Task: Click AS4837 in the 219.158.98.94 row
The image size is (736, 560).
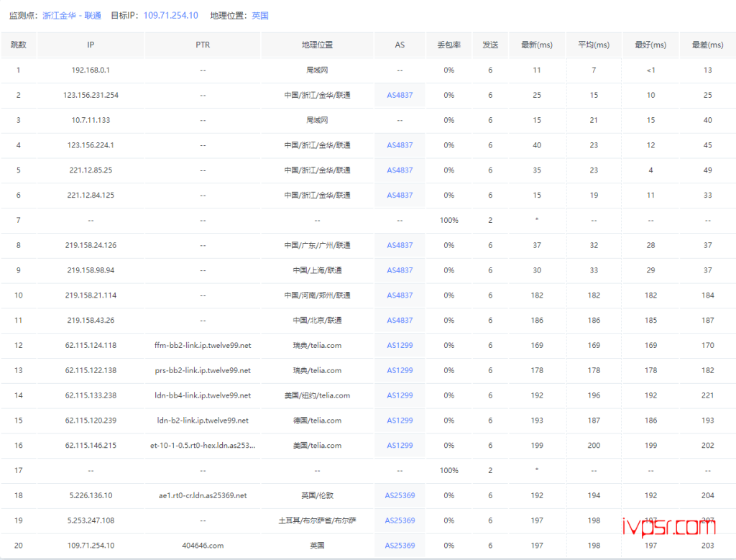Action: (x=400, y=270)
